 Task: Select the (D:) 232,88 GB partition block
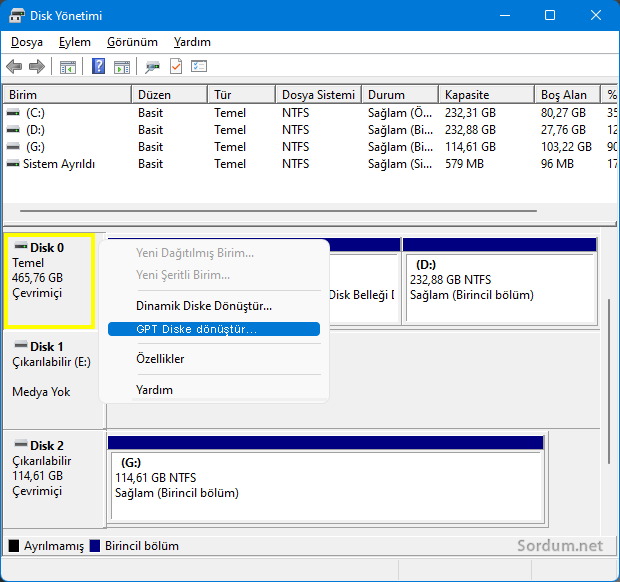click(x=500, y=281)
